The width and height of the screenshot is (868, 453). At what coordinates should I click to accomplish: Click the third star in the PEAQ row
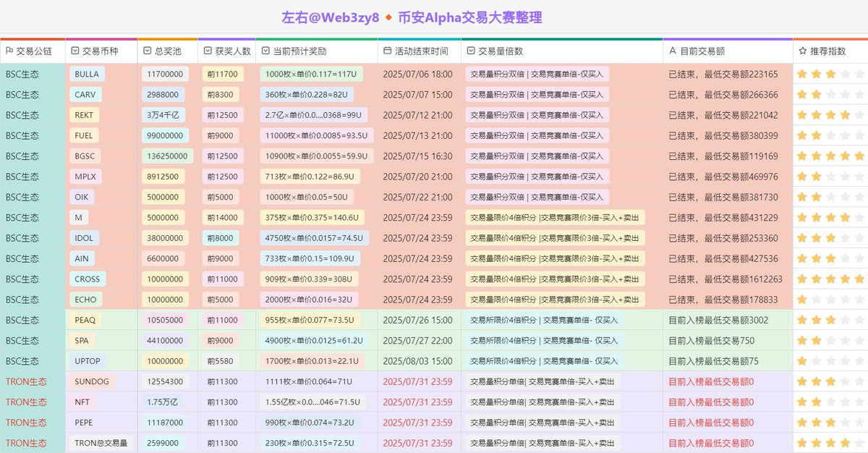click(x=830, y=320)
